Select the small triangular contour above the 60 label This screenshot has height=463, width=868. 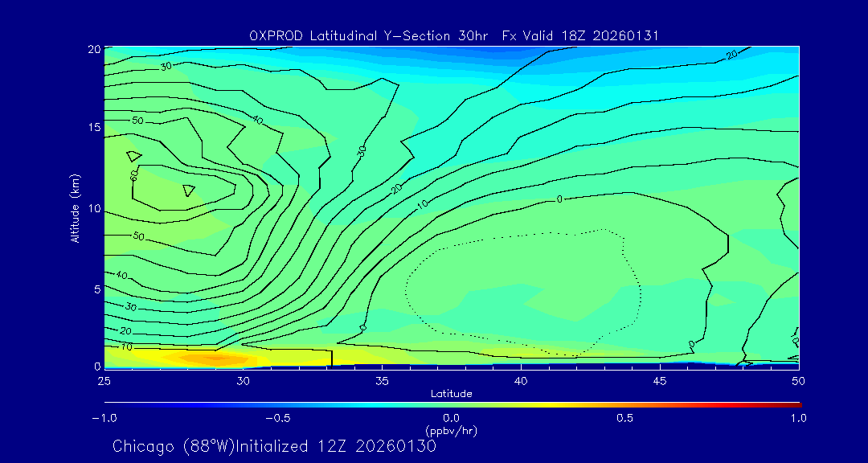tap(133, 155)
